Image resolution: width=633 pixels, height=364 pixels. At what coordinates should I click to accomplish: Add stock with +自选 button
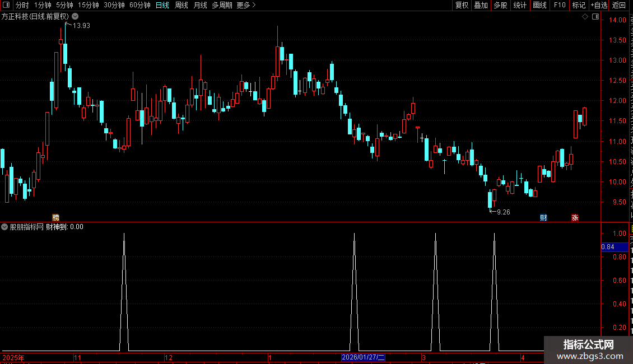(x=599, y=5)
